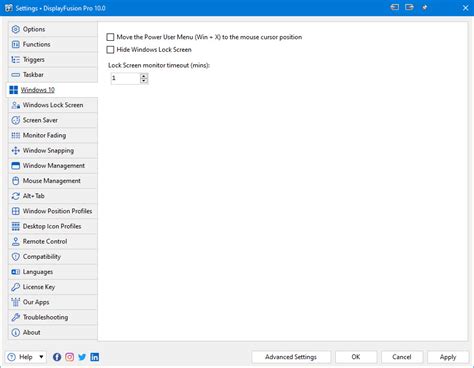Viewport: 474px width, 368px height.
Task: Open the Window Management tab label
Action: [54, 166]
